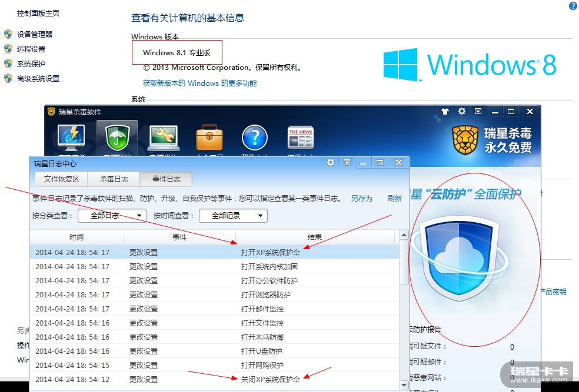Viewport: 579px width, 392px height.
Task: Click scrollbar up arrow in event log
Action: [404, 235]
